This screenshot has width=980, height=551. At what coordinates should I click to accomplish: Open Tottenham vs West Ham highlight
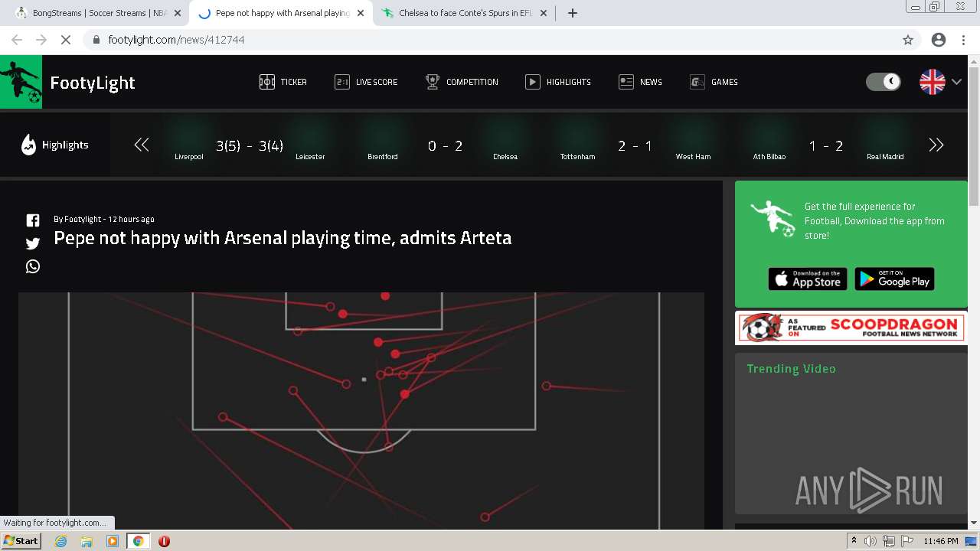pos(635,145)
